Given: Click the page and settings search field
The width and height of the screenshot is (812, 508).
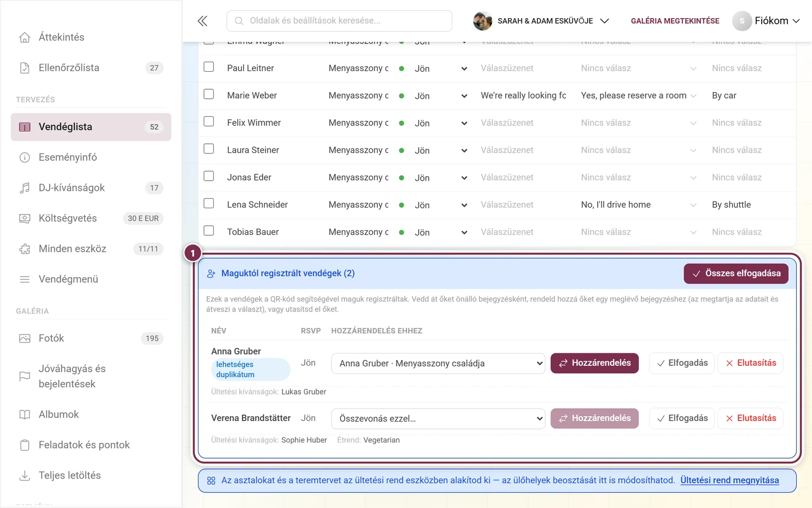Looking at the screenshot, I should 339,21.
